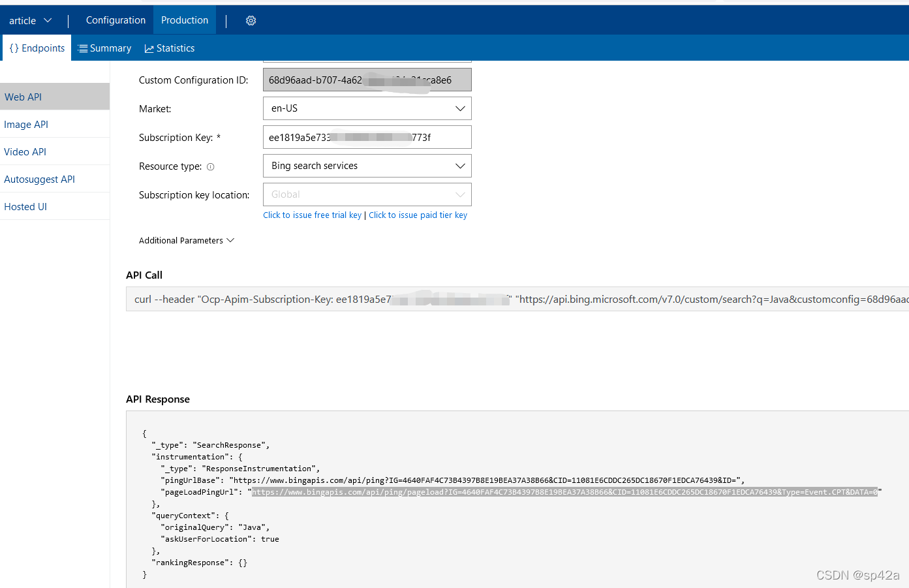Click to issue paid tier key
This screenshot has height=588, width=909.
point(418,215)
